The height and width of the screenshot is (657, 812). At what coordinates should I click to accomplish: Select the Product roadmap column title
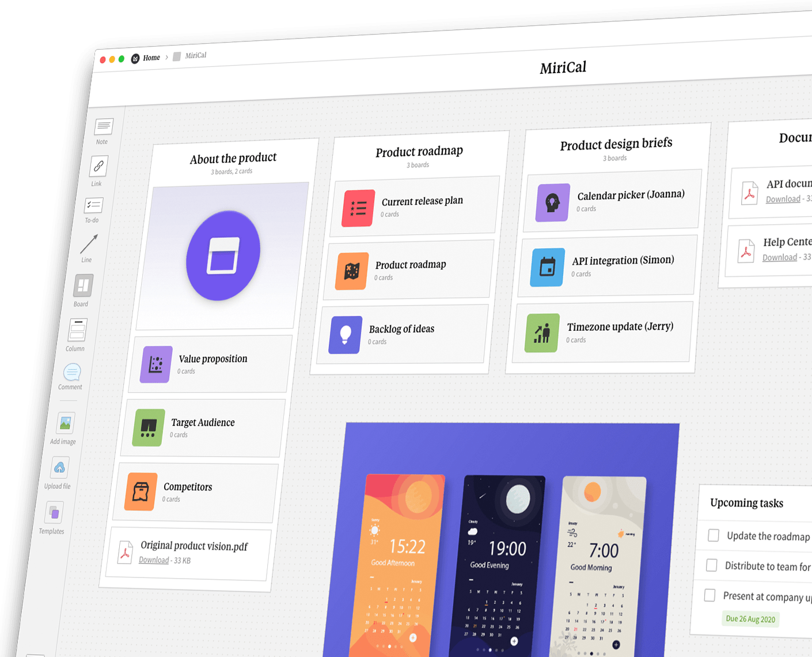(x=419, y=152)
